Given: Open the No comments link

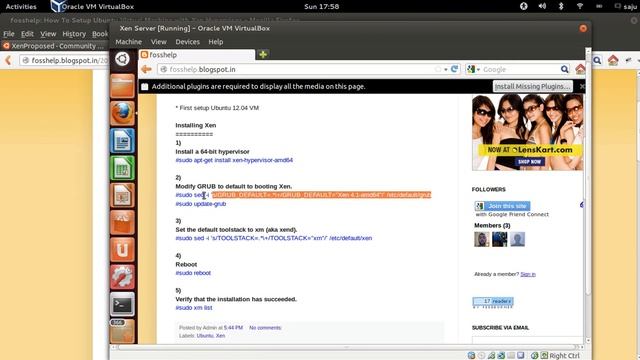Looking at the screenshot, I should pos(265,328).
